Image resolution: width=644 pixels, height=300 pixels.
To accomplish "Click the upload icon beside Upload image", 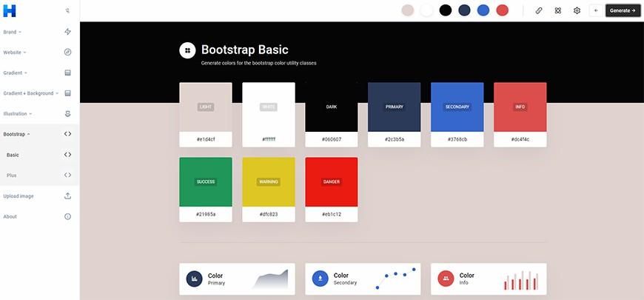I will [68, 196].
